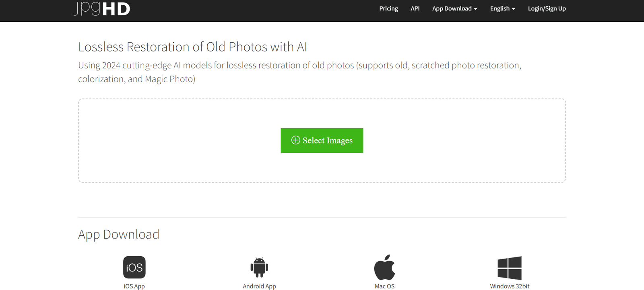The height and width of the screenshot is (290, 644).
Task: Click the caret beside English
Action: (x=514, y=9)
